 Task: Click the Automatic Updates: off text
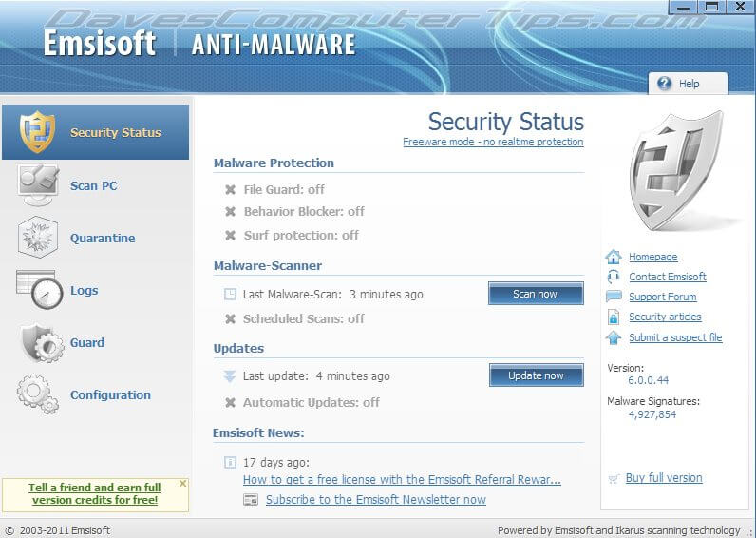point(312,402)
